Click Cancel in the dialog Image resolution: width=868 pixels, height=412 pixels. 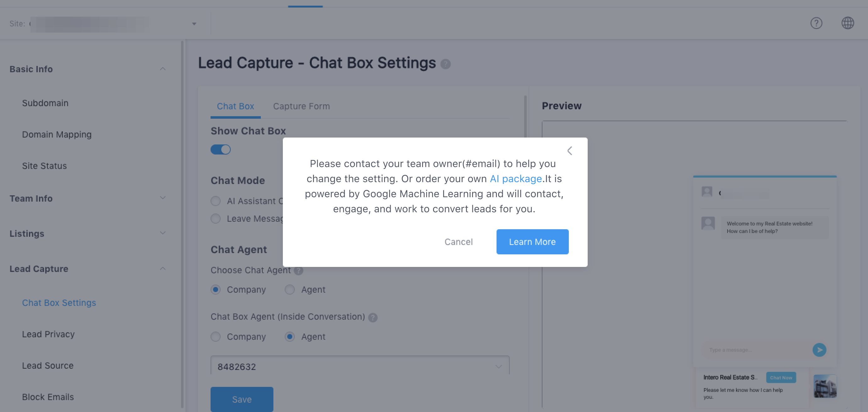[x=458, y=242]
